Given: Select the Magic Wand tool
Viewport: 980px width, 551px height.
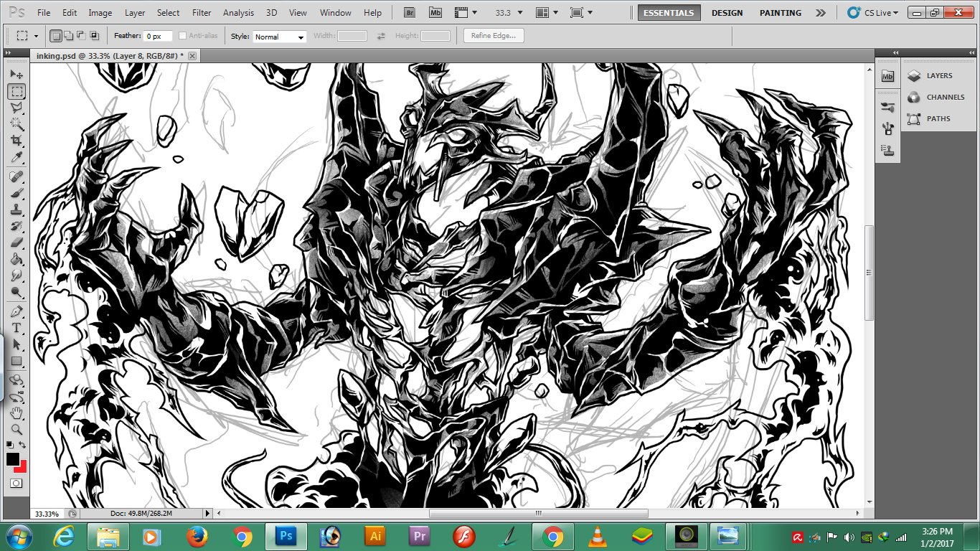Looking at the screenshot, I should pos(17,124).
